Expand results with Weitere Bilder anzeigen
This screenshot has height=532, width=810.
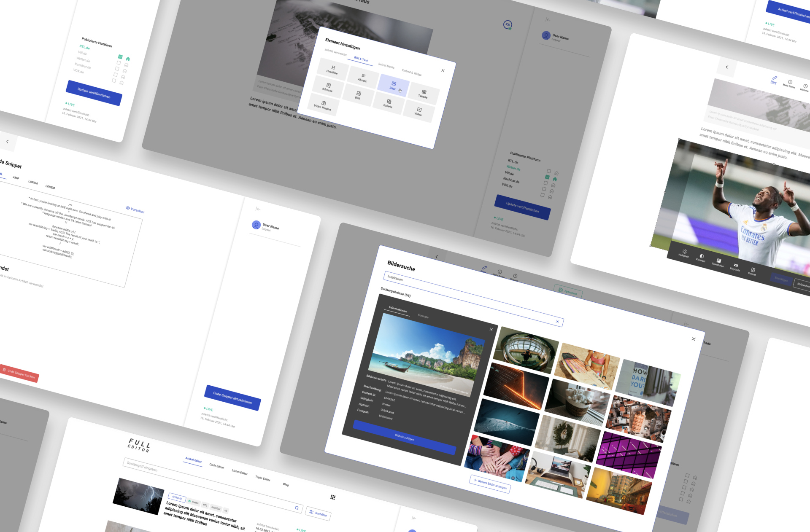tap(490, 484)
